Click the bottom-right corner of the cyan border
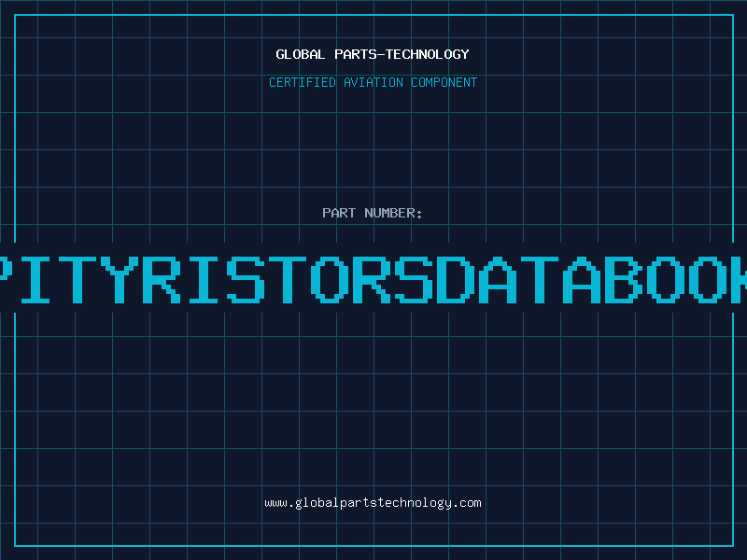 pos(732,545)
